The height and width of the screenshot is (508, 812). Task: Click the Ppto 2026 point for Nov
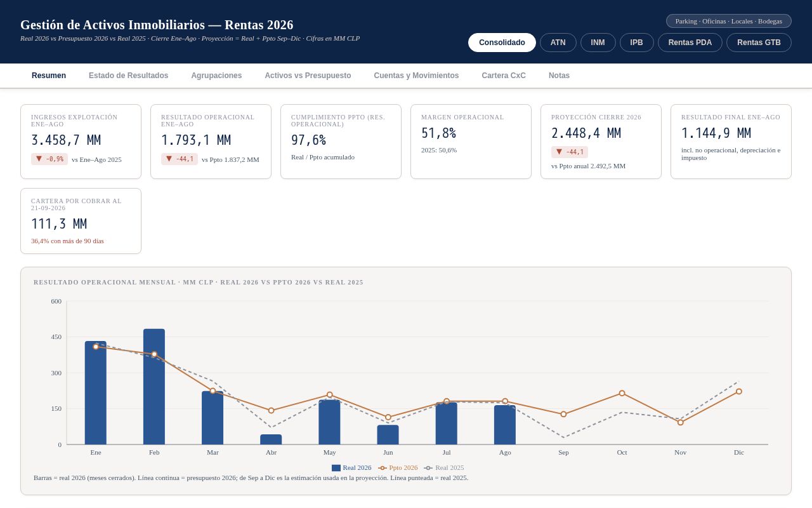point(681,422)
